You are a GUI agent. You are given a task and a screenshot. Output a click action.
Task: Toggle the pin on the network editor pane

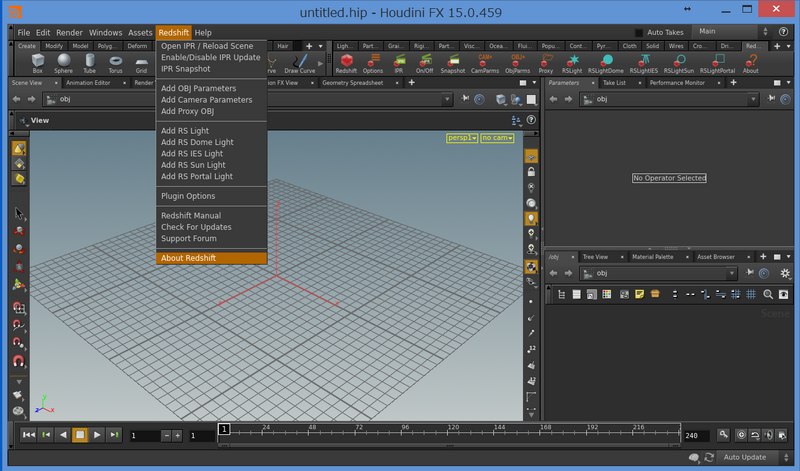click(749, 273)
